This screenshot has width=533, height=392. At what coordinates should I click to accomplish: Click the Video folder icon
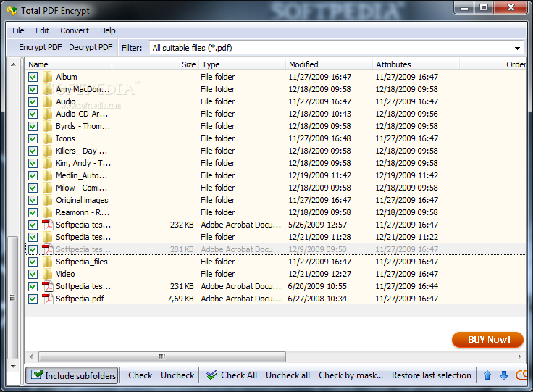coord(48,274)
